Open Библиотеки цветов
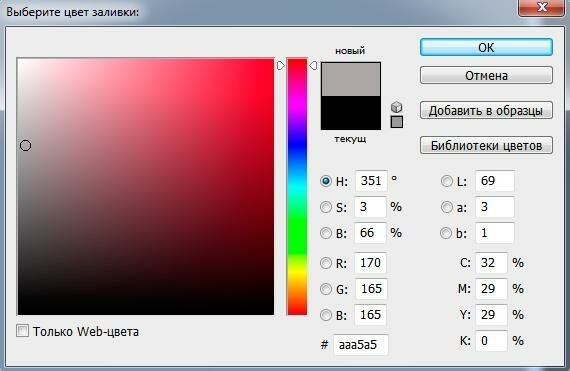 pos(486,145)
